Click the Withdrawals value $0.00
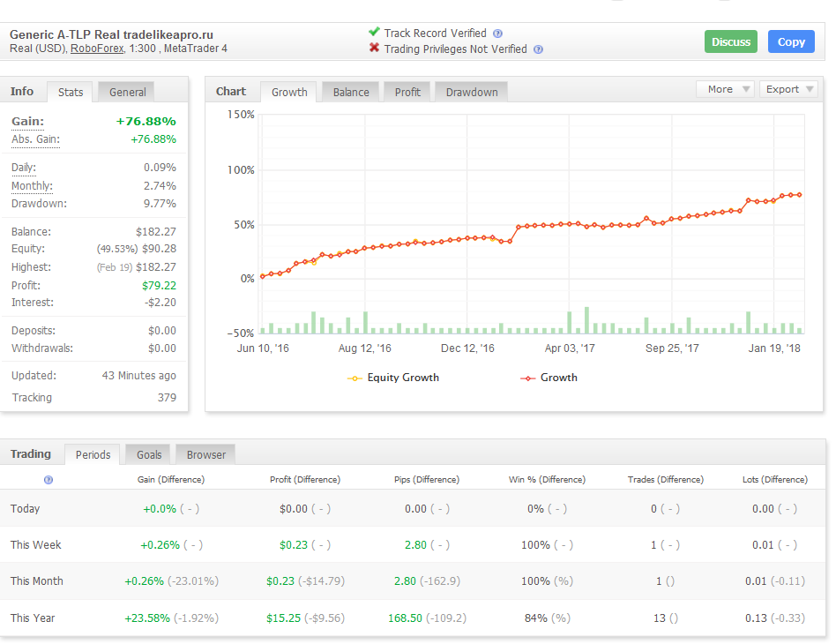This screenshot has height=644, width=836. point(162,348)
